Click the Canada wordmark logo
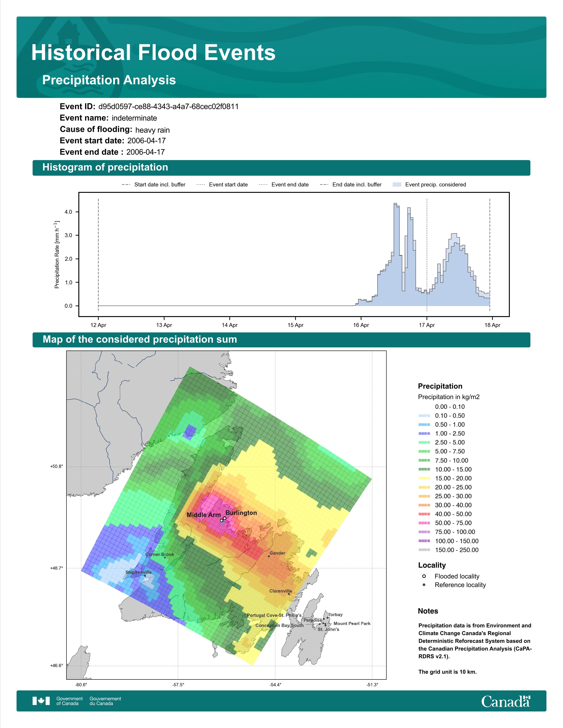Image resolution: width=563 pixels, height=728 pixels. coord(506,701)
